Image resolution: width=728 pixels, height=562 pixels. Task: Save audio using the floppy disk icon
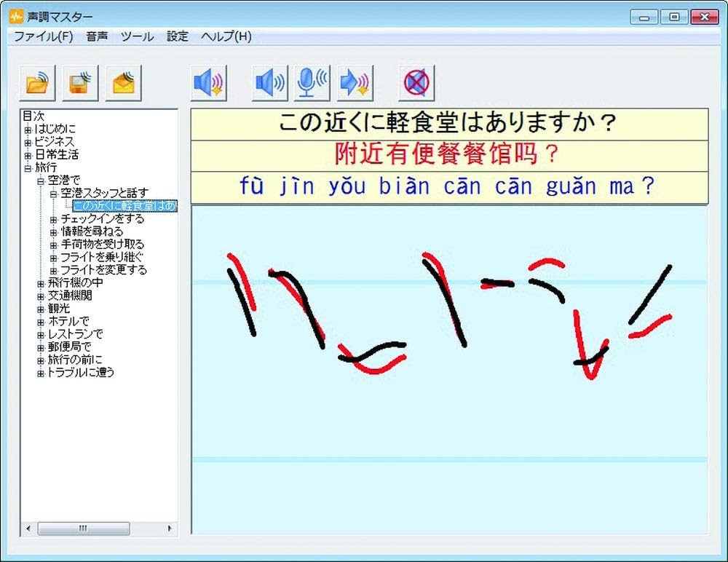tap(79, 82)
